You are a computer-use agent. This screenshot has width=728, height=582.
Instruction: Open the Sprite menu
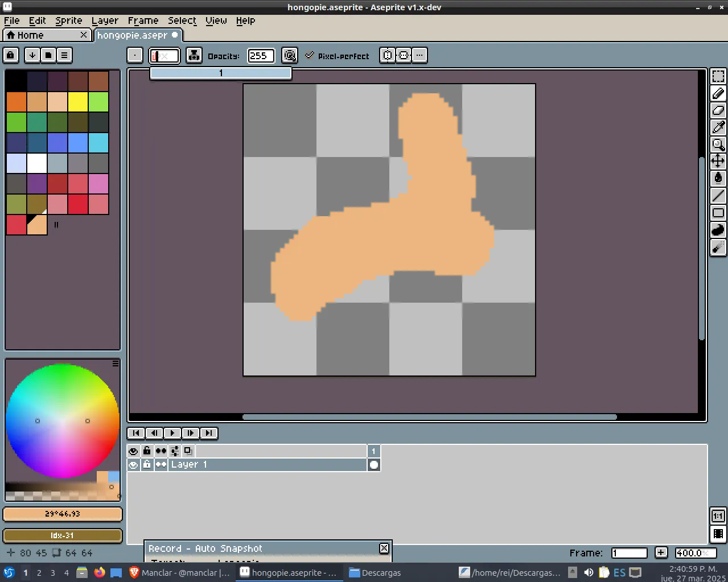[x=69, y=20]
